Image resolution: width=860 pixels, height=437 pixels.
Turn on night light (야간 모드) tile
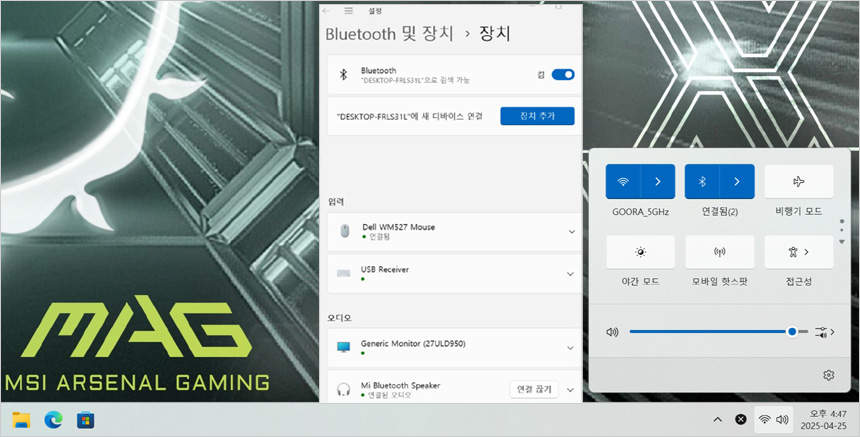[x=640, y=252]
